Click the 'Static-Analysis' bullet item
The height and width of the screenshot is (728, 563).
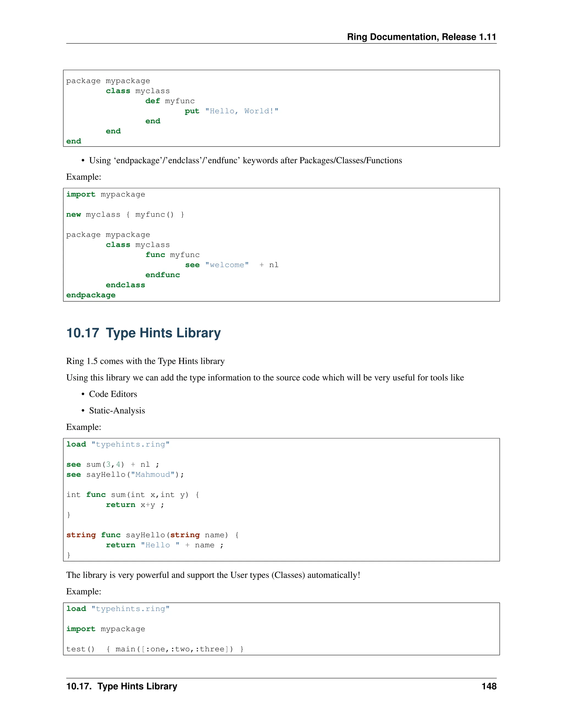117,410
